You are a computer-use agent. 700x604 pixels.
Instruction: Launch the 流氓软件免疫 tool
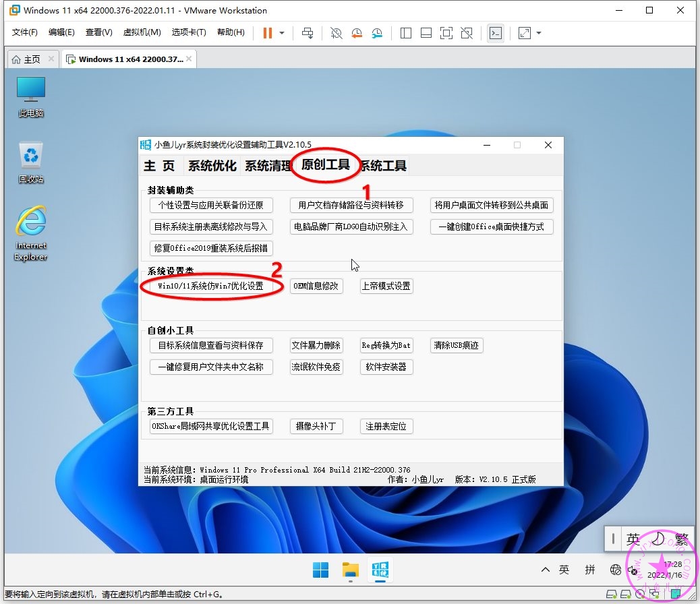tap(316, 367)
